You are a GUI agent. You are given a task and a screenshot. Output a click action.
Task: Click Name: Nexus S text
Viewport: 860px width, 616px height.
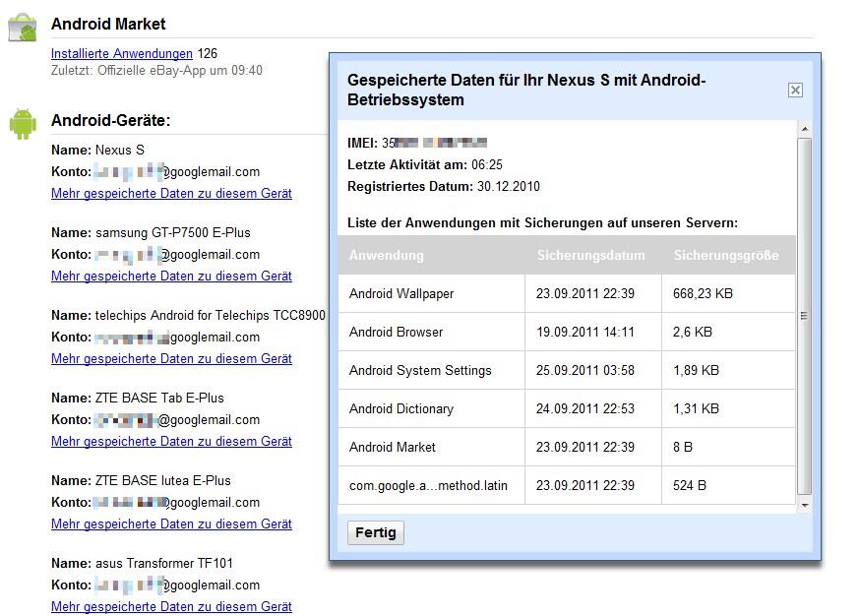tap(97, 151)
